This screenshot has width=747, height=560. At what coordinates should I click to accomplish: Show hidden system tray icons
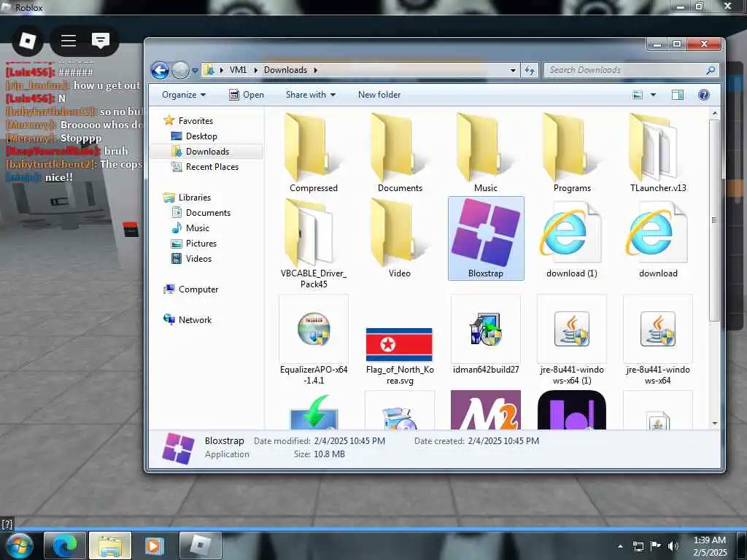(x=620, y=547)
